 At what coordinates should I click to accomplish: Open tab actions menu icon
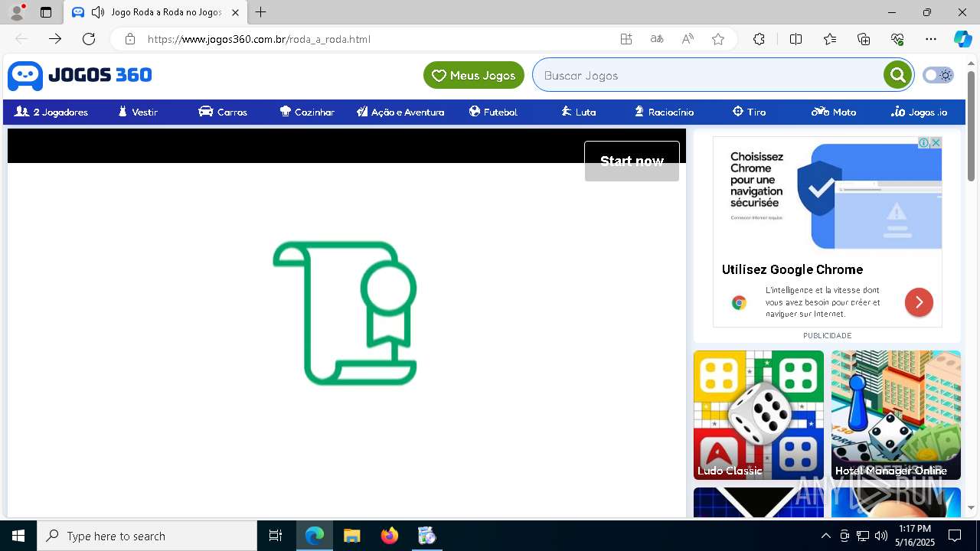(x=46, y=12)
